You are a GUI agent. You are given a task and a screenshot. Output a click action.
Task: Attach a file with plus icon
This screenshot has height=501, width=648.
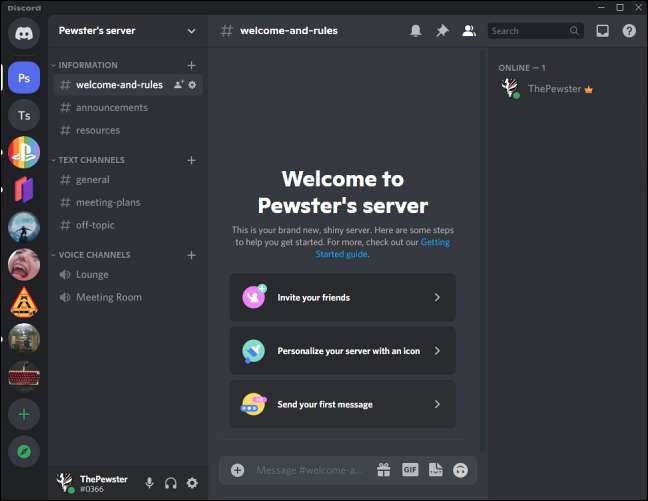[x=238, y=470]
